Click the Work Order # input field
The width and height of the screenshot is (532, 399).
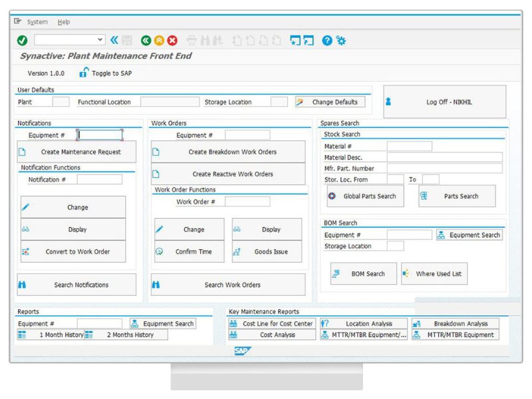(x=247, y=201)
